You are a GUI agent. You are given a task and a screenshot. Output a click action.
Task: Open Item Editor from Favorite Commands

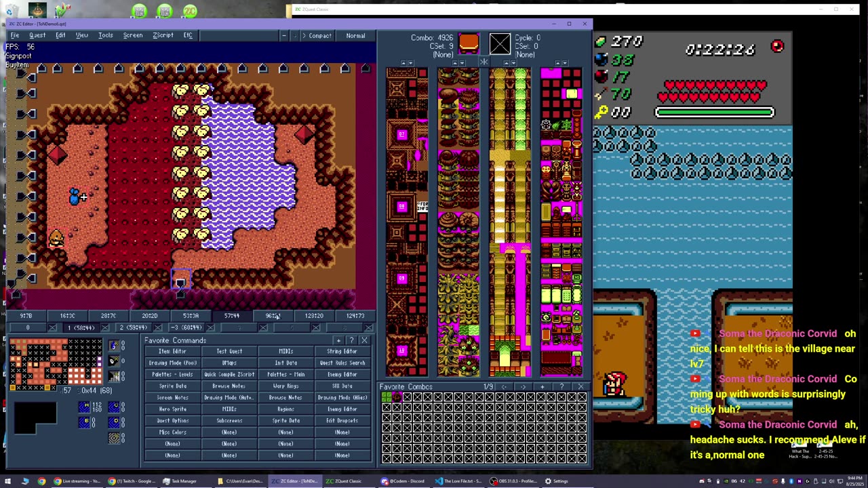172,351
